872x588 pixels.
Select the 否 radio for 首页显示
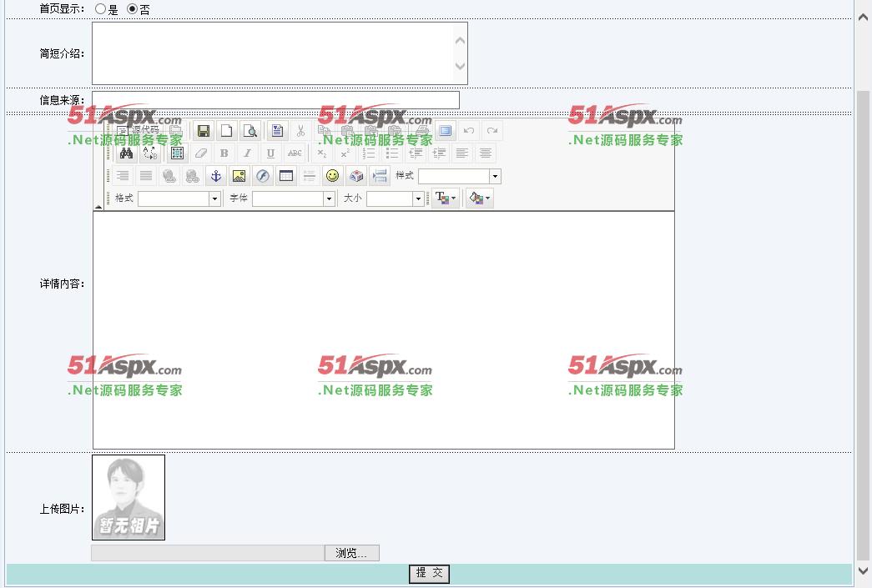pyautogui.click(x=132, y=9)
